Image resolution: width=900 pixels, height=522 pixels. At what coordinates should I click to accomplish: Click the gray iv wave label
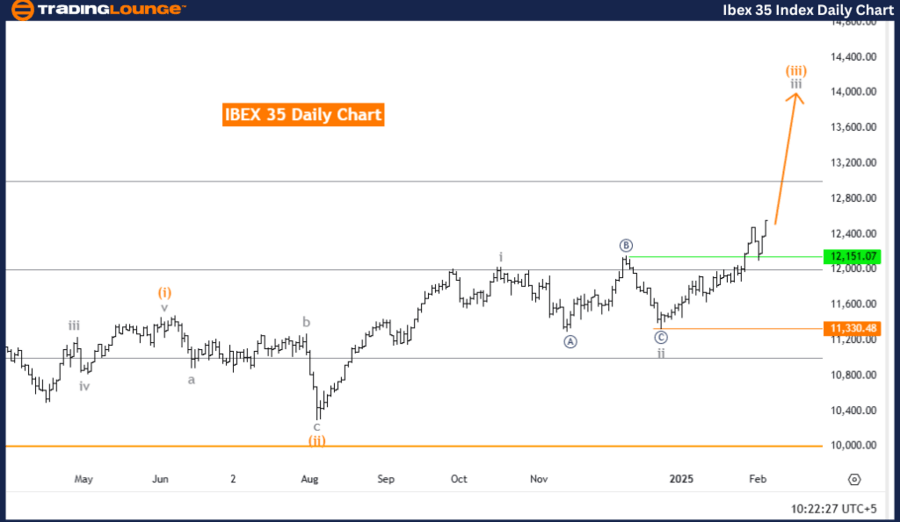pos(85,386)
